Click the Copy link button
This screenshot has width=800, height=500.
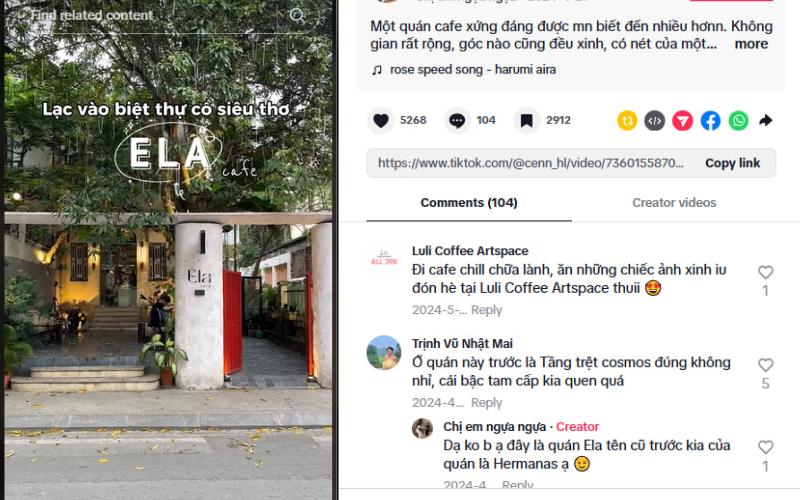(x=732, y=163)
